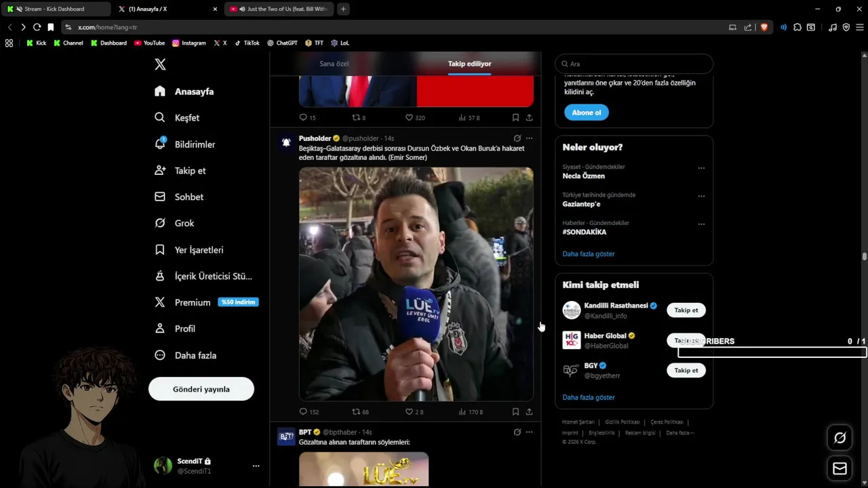
Task: Open Pusholder profile avatar
Action: pos(286,142)
